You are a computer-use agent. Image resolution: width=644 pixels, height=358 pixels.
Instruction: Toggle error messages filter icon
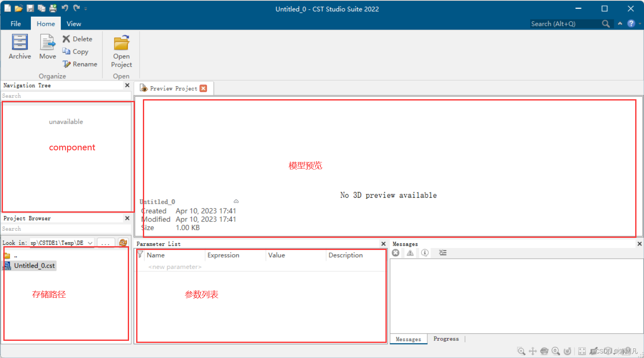pyautogui.click(x=396, y=253)
